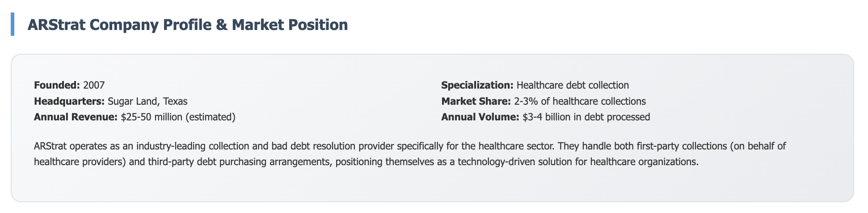Click the ARStrat Company Profile & Market Position heading
Screen dimensions: 868x213
coord(188,25)
